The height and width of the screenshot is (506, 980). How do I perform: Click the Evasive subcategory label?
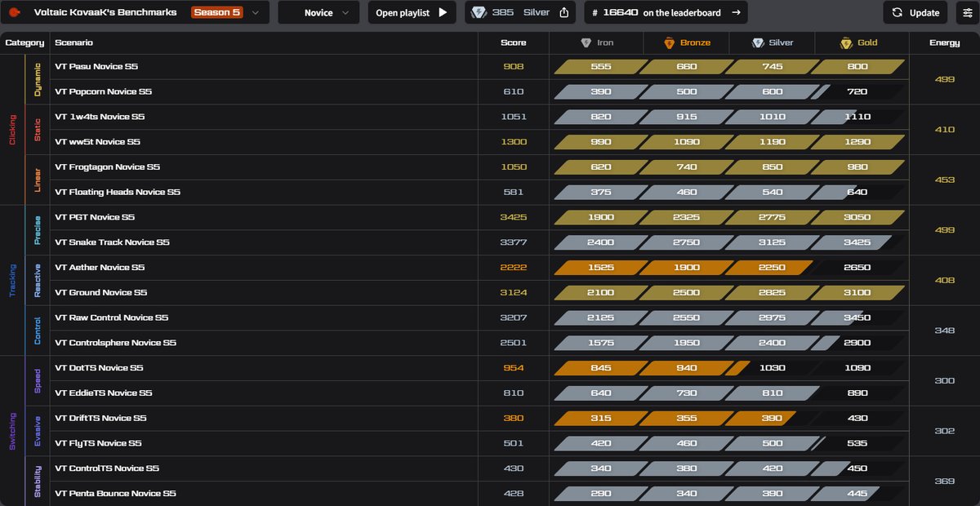pos(38,430)
